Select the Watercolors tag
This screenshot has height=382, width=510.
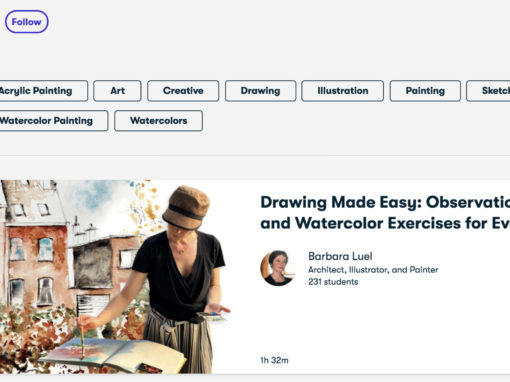[x=158, y=121]
